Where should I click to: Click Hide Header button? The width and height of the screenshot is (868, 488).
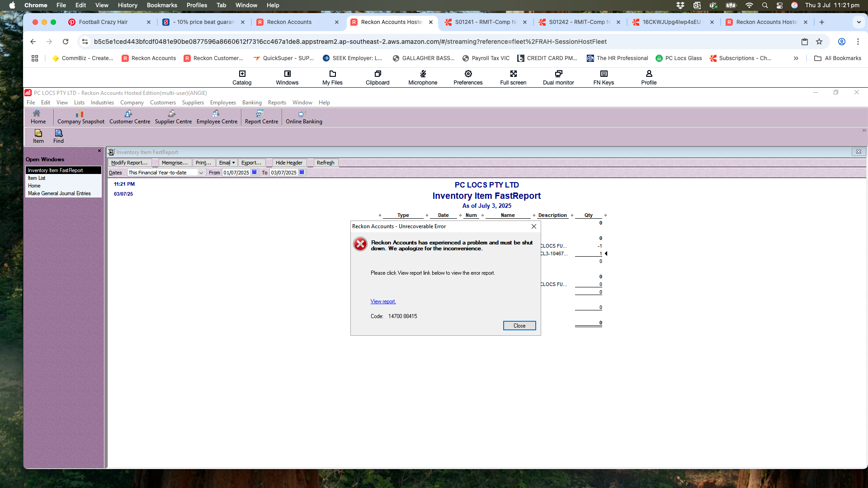pyautogui.click(x=289, y=163)
